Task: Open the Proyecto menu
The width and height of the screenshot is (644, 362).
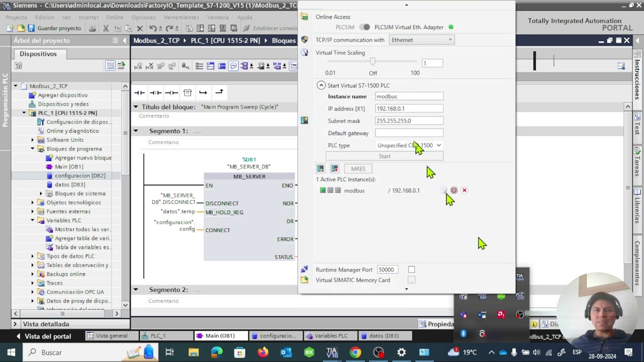Action: 17,17
